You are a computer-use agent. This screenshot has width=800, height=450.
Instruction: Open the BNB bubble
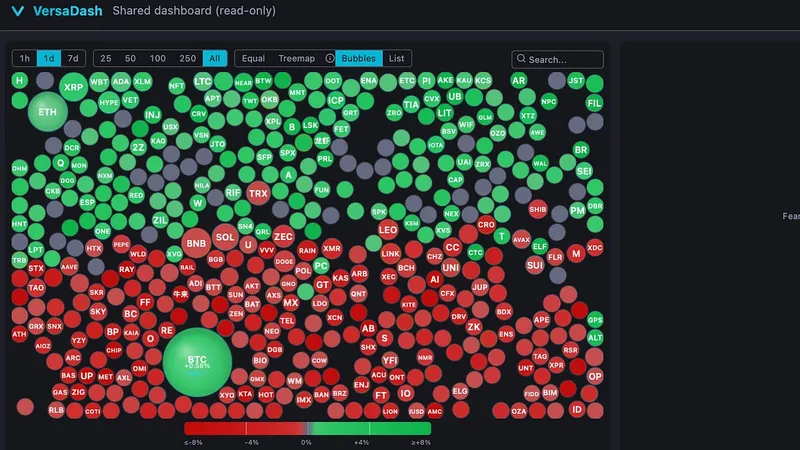point(196,243)
